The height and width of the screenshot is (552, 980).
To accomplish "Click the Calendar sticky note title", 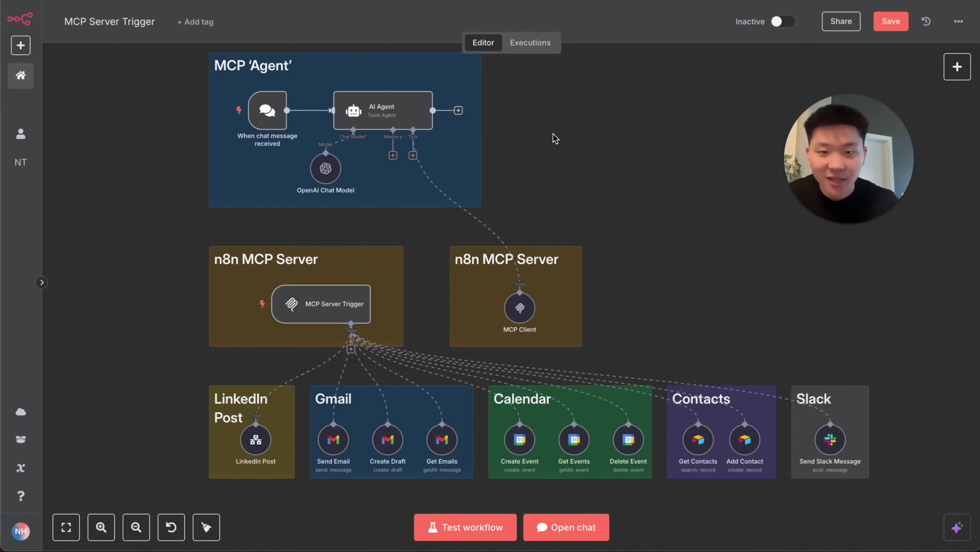I will point(522,399).
